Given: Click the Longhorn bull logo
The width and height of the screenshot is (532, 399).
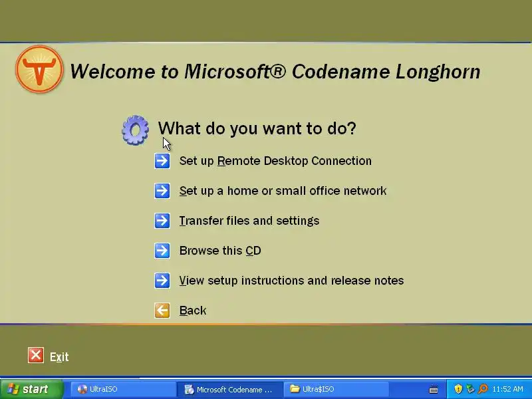Looking at the screenshot, I should tap(39, 69).
